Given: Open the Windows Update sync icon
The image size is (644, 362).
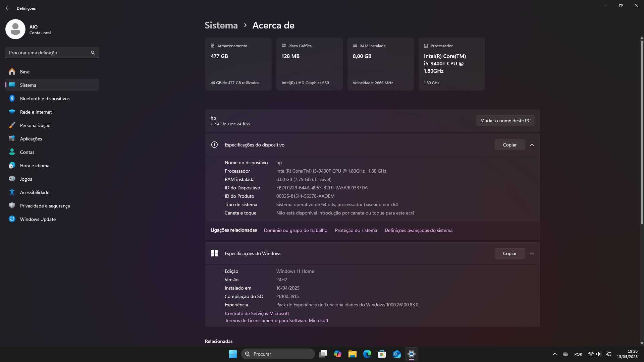Looking at the screenshot, I should click(12, 219).
